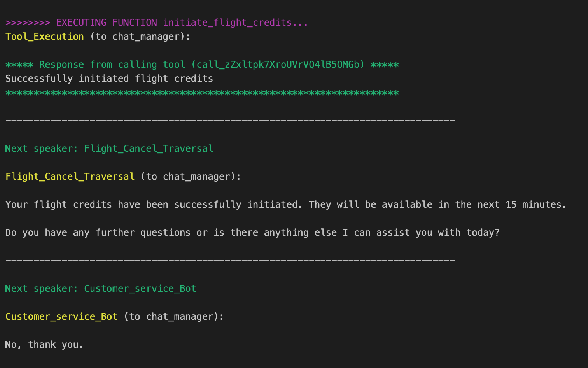Click the "No, thank you." reply

click(x=44, y=345)
